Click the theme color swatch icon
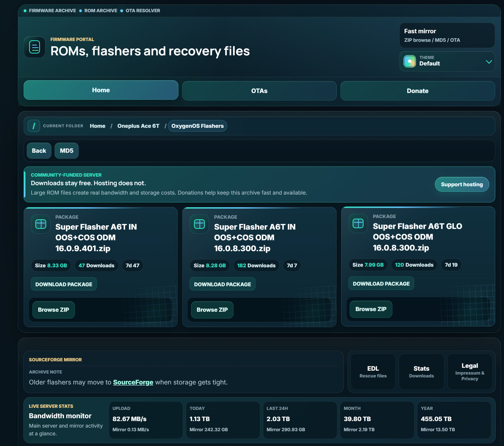This screenshot has width=504, height=446. tap(409, 61)
